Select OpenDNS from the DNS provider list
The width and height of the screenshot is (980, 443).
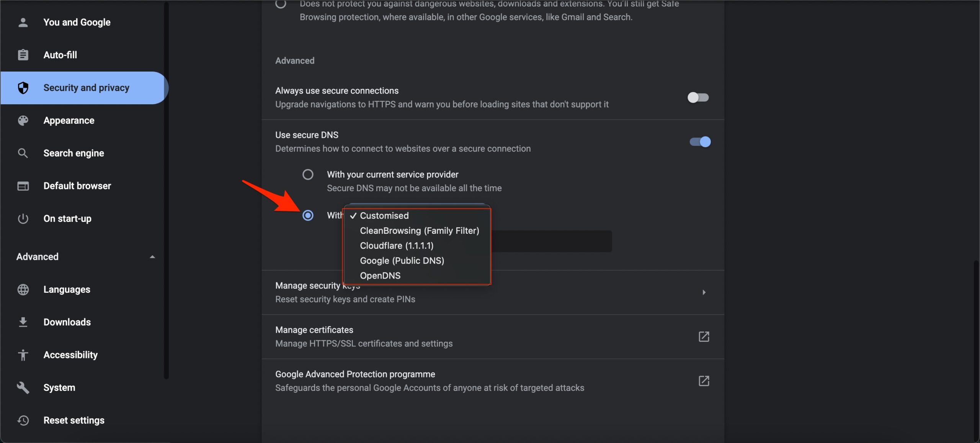(x=380, y=275)
